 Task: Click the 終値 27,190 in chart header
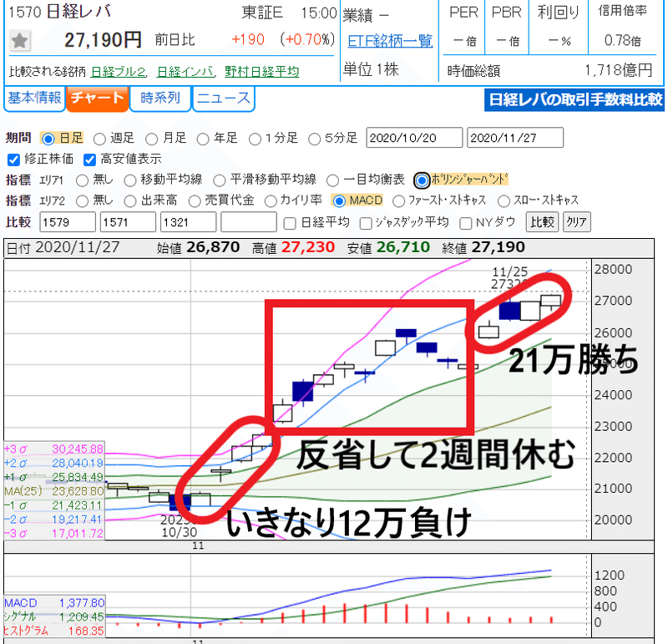coord(498,247)
